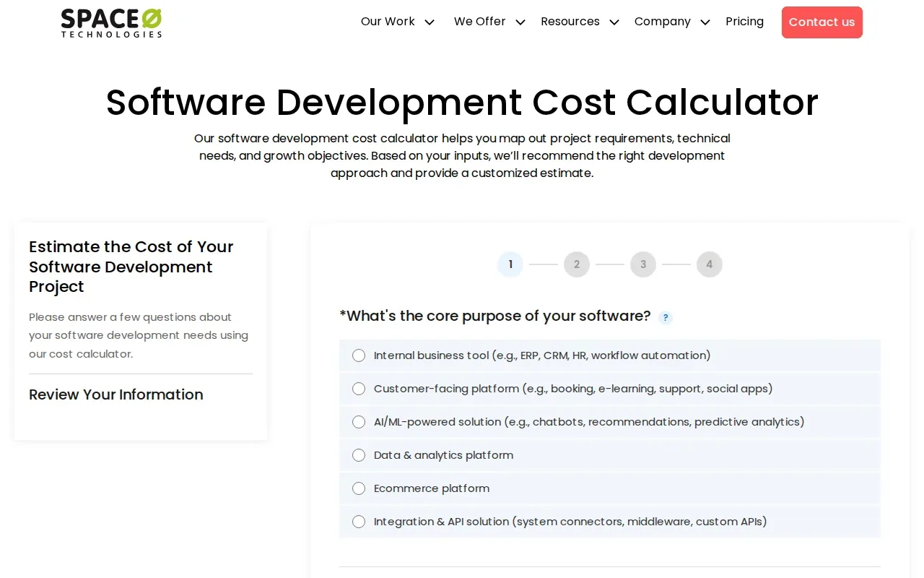
Task: Open the Resources menu
Action: [x=570, y=22]
